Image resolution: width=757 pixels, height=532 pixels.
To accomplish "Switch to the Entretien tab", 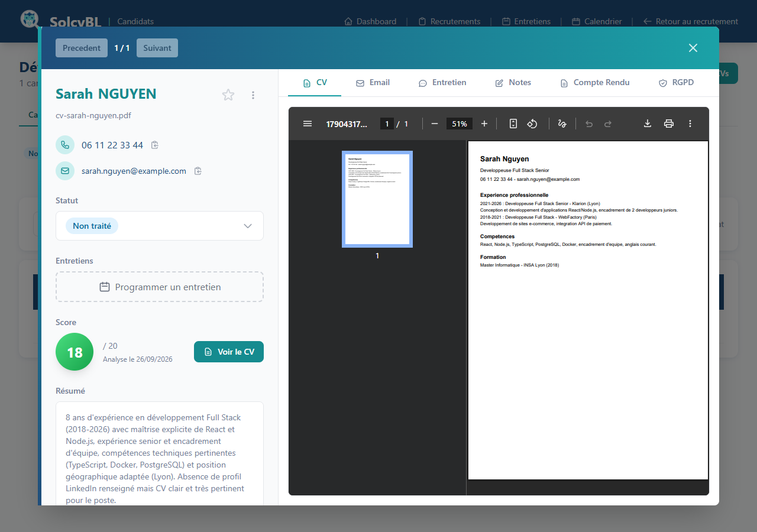I will click(x=442, y=83).
